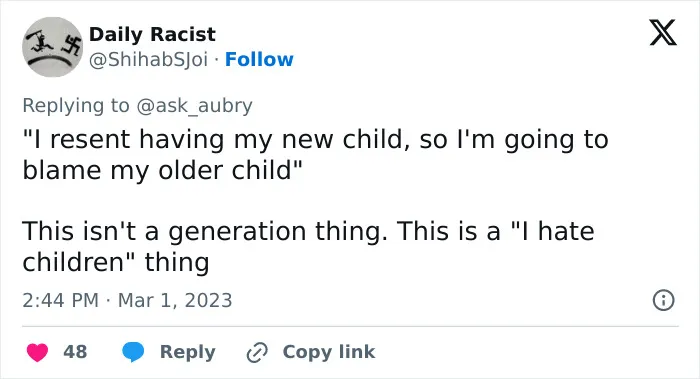Like the tweet with the heart icon
The height and width of the screenshot is (379, 700).
click(x=37, y=352)
